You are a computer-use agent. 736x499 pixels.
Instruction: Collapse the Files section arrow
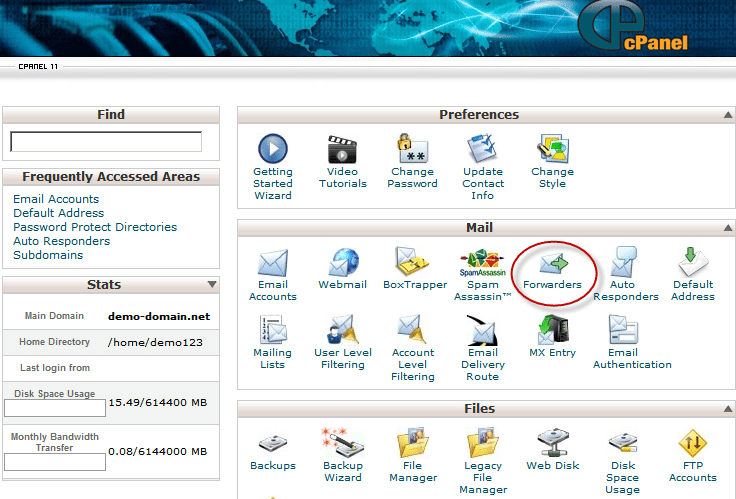pyautogui.click(x=728, y=409)
